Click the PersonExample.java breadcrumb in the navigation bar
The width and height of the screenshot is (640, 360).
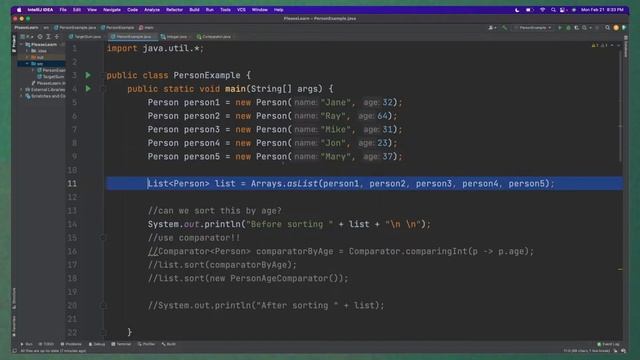(75, 28)
